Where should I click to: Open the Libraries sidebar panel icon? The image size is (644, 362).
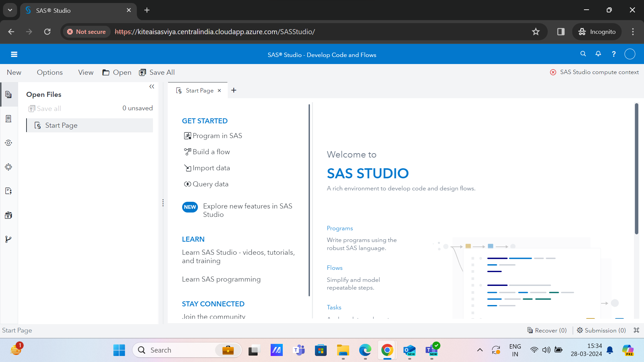9,215
